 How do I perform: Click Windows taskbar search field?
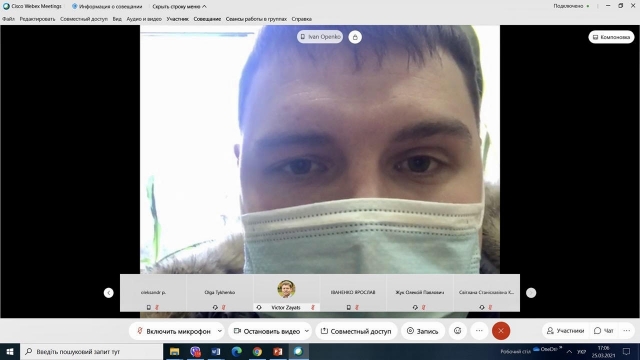coord(91,351)
